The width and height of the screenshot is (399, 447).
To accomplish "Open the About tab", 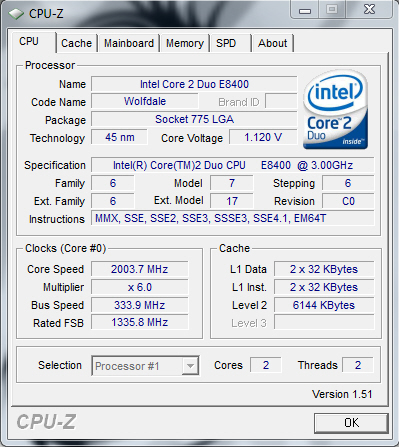I will click(273, 43).
